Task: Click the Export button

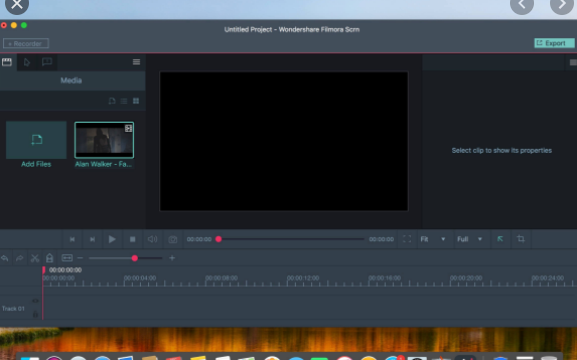Action: [x=554, y=43]
